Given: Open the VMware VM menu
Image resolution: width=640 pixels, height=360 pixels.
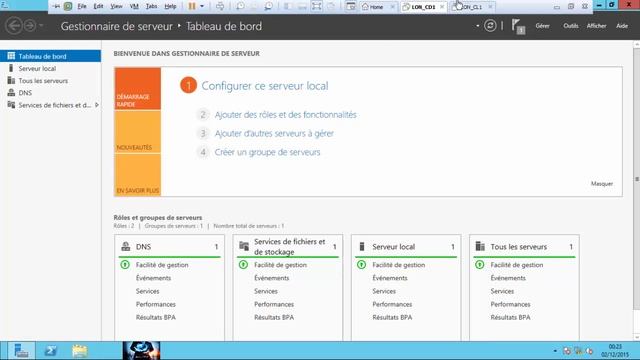Looking at the screenshot, I should [x=134, y=7].
